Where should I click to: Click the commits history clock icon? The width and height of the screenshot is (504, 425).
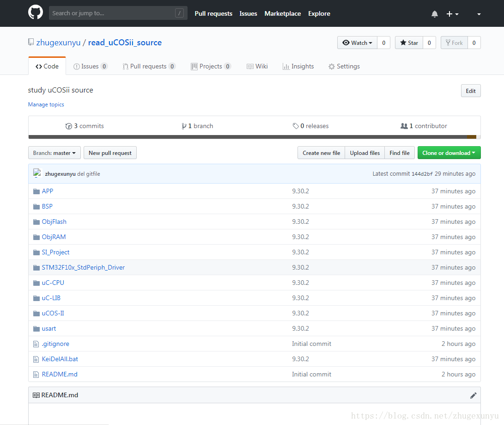[x=68, y=126]
